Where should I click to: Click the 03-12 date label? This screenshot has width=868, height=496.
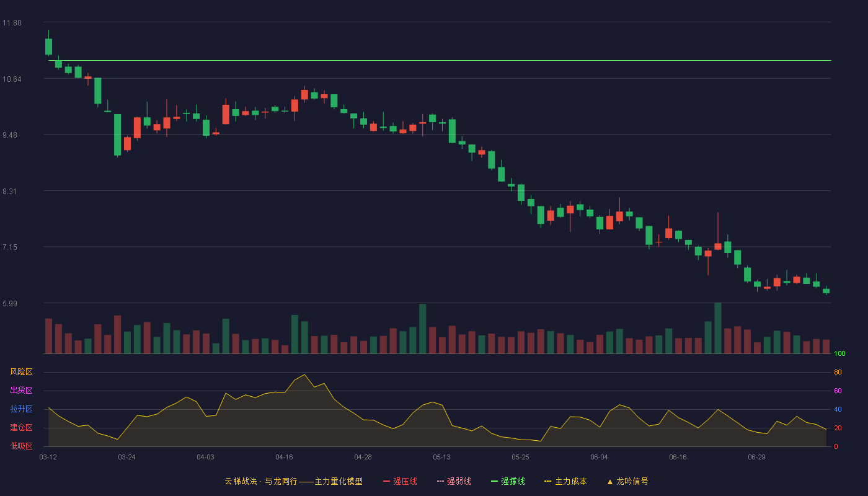(x=48, y=457)
